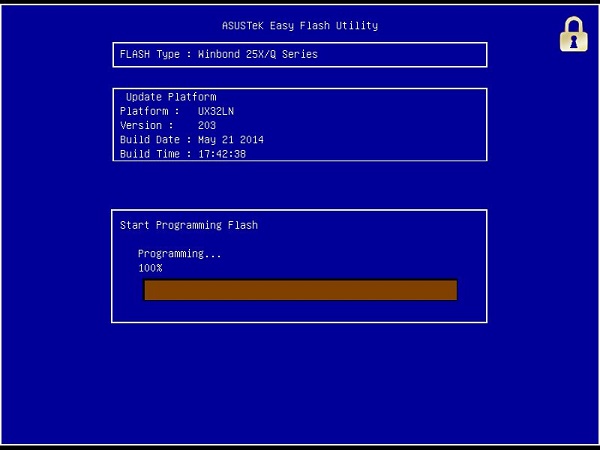Click the right end of the progress bar
600x450 pixels.
452,290
